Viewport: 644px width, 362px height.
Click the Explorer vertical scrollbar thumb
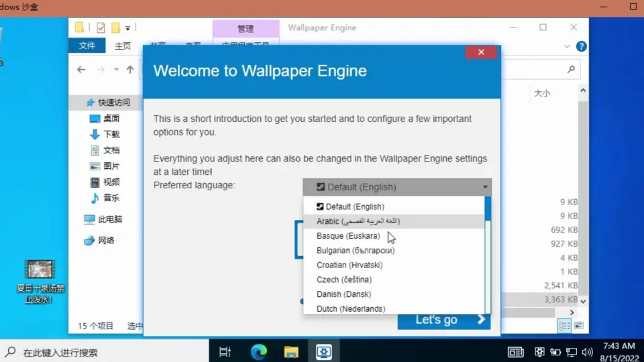[583, 197]
